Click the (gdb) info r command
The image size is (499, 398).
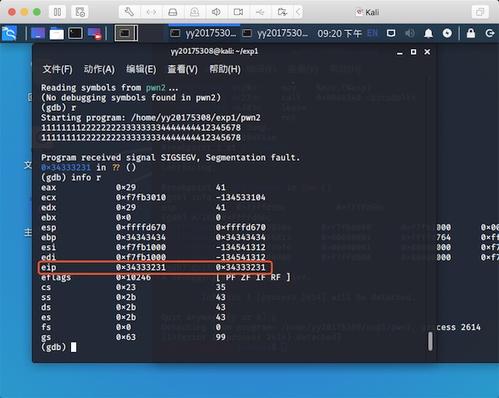71,177
